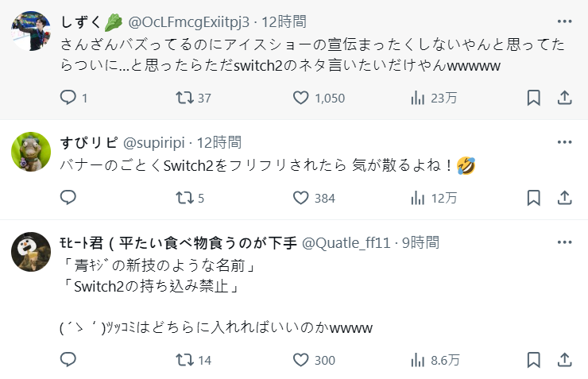The width and height of the screenshot is (588, 379).
Task: Open the @supiripi profile link
Action: point(153,143)
